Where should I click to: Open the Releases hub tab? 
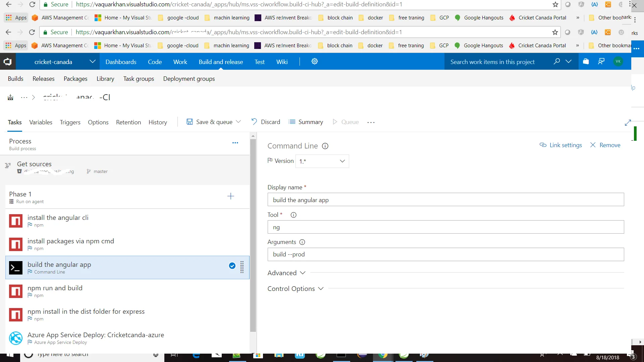[43, 79]
